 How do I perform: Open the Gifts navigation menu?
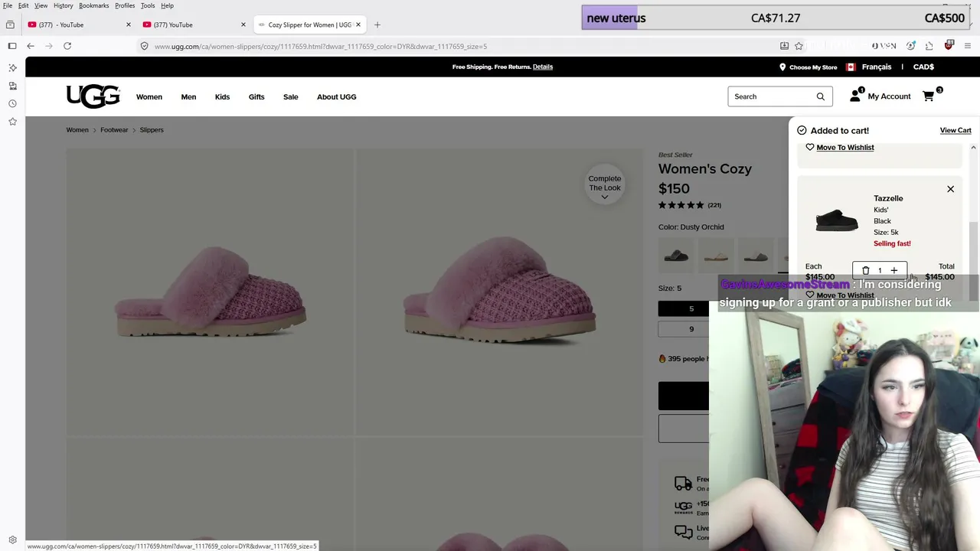point(256,96)
